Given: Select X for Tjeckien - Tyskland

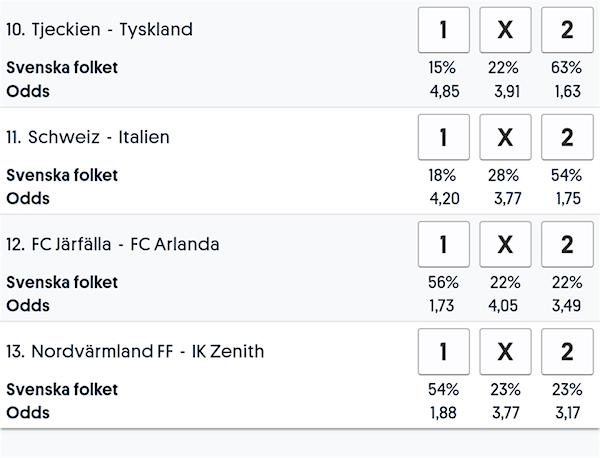Looking at the screenshot, I should point(505,30).
